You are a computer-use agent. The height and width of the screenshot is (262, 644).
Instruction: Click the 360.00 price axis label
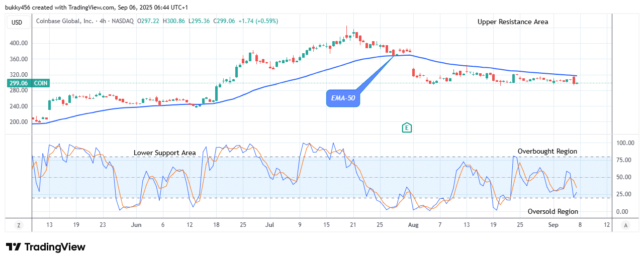pyautogui.click(x=18, y=59)
